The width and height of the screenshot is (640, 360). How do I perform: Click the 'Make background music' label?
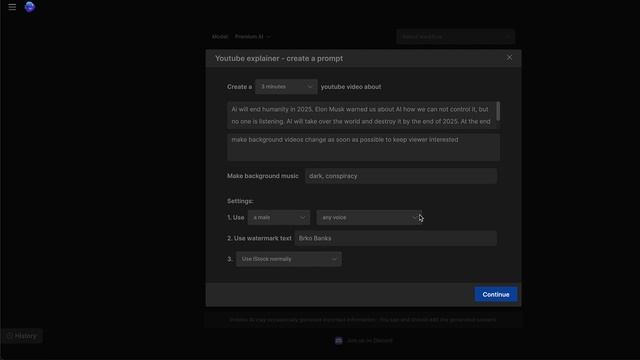[262, 176]
